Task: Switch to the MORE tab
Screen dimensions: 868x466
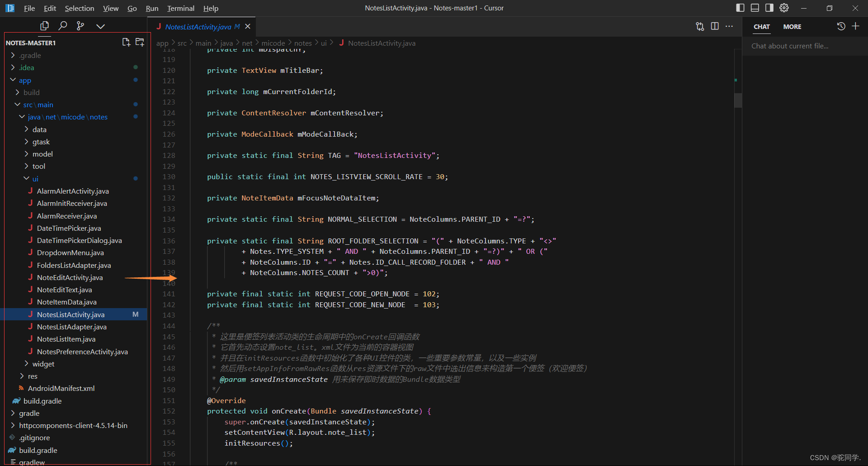Action: coord(792,27)
